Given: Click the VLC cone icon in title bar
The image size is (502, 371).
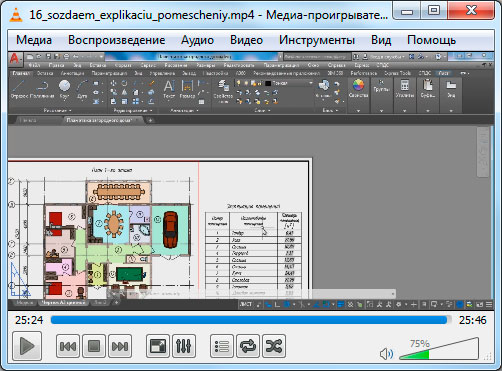Looking at the screenshot, I should pos(16,15).
